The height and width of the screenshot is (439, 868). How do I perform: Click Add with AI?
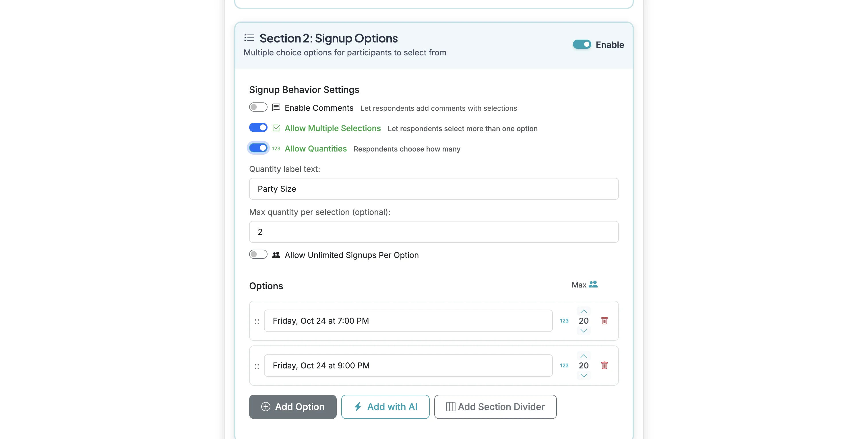[x=385, y=407]
